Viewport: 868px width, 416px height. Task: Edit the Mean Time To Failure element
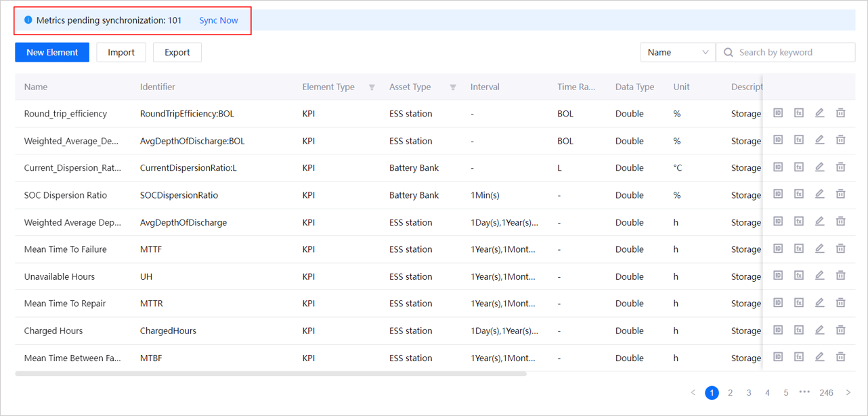click(x=819, y=249)
